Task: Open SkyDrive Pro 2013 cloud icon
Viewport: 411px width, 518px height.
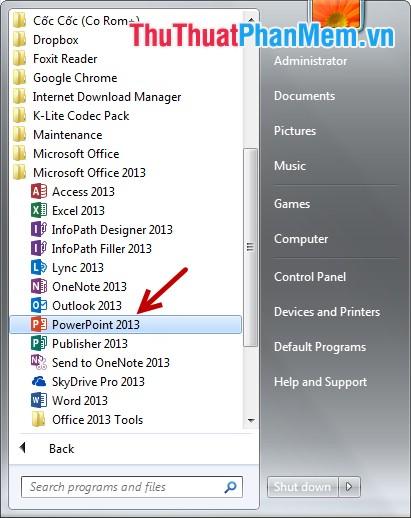Action: pos(39,381)
